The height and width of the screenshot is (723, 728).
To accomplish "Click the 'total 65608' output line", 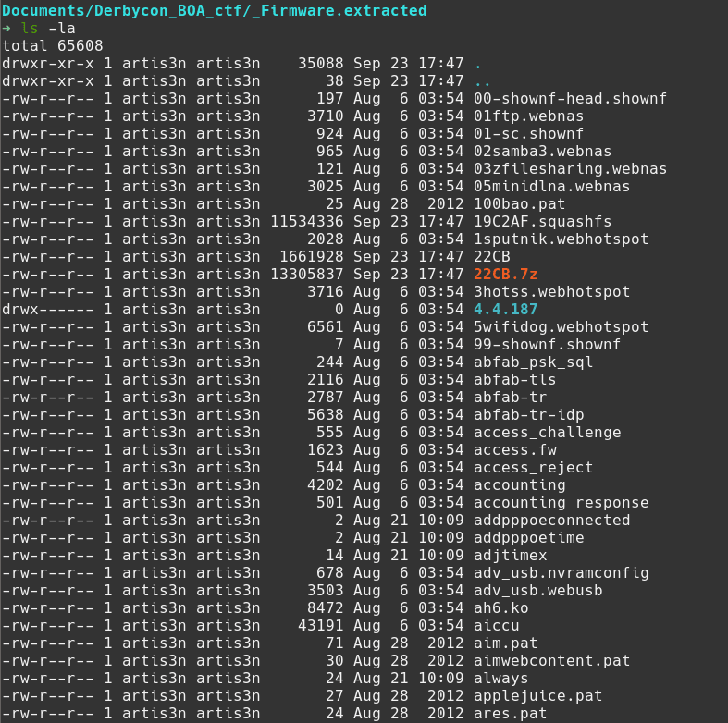I will click(x=53, y=46).
